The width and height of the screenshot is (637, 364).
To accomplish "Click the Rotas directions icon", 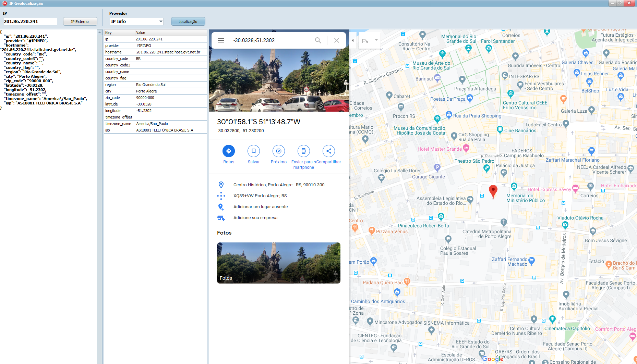I will [x=229, y=151].
